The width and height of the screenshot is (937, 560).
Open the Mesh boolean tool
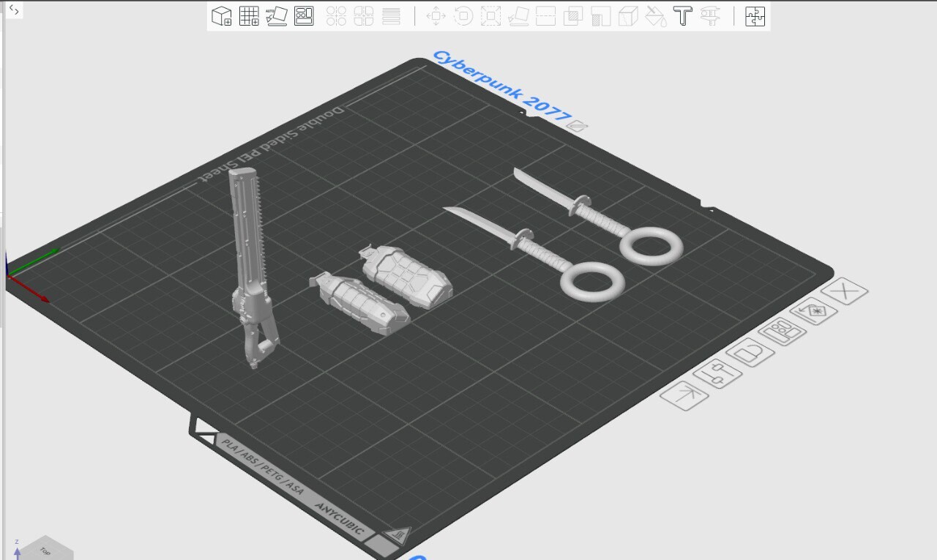[x=573, y=16]
